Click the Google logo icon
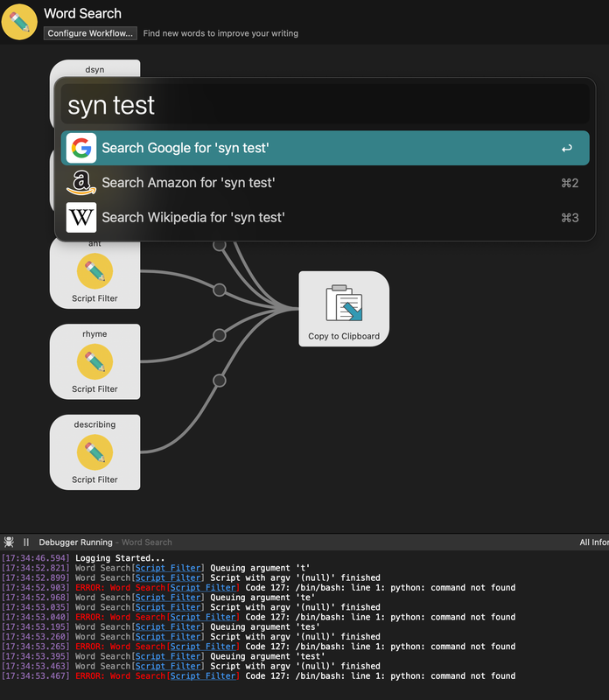This screenshot has width=609, height=700. pyautogui.click(x=81, y=148)
